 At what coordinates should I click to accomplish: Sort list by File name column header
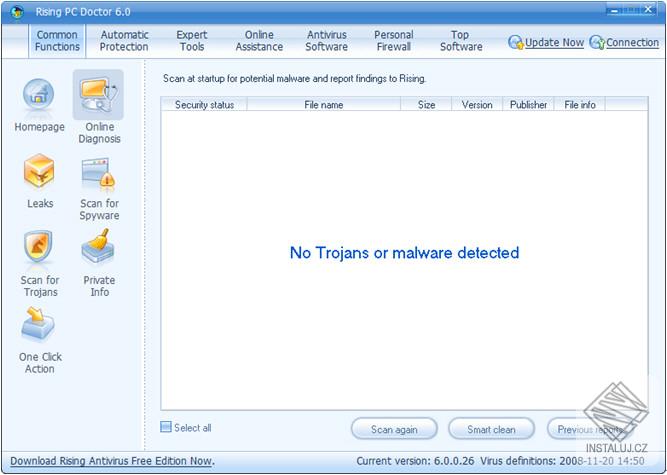pos(324,105)
